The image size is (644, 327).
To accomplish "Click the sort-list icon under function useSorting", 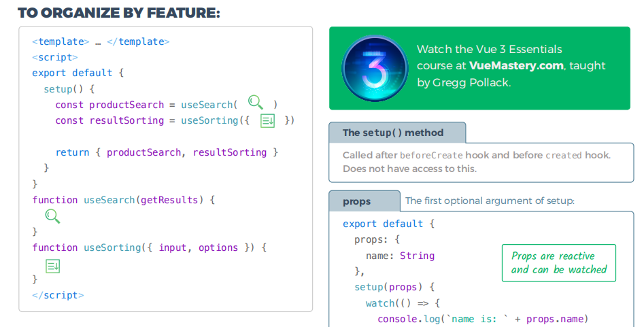I will tap(52, 266).
